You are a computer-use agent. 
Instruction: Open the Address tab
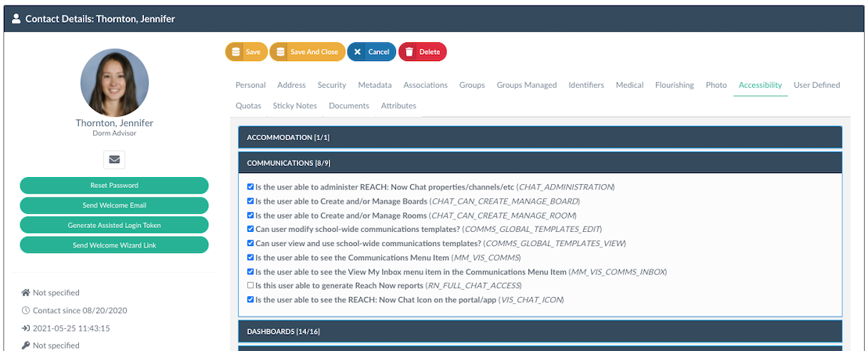pos(291,85)
